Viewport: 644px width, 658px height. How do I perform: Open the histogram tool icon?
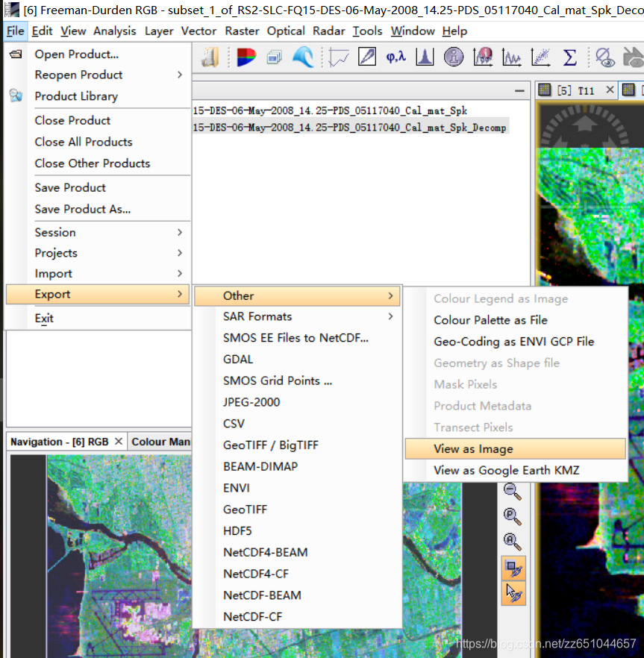point(425,57)
